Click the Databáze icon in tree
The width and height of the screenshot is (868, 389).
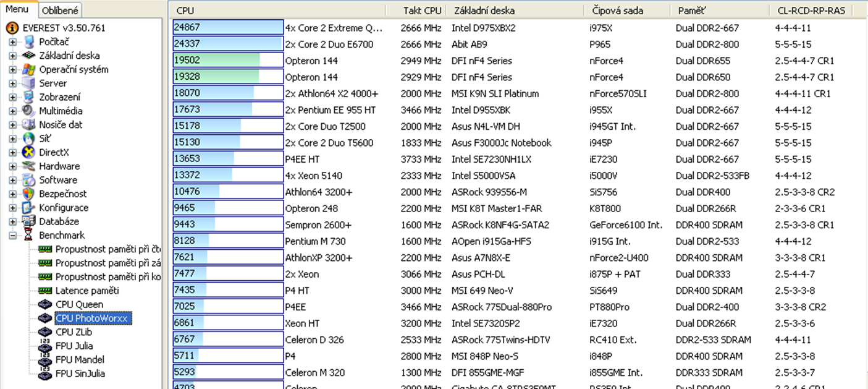[28, 221]
